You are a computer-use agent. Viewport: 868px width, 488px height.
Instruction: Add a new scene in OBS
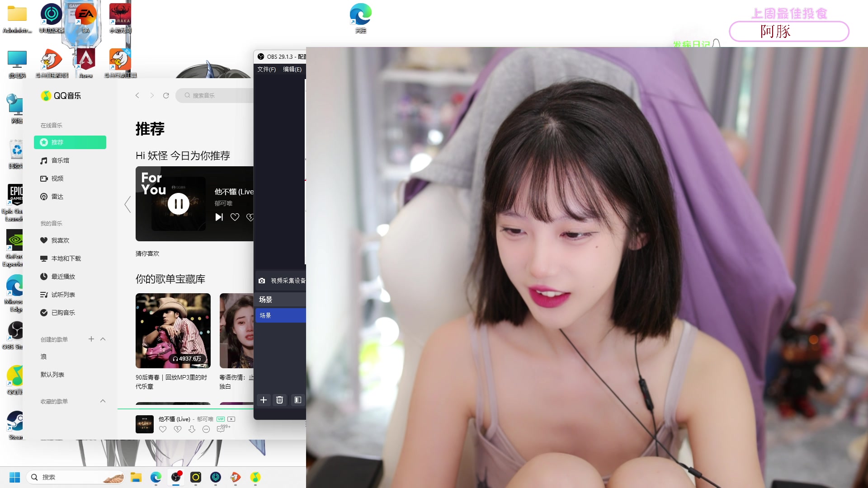(264, 400)
